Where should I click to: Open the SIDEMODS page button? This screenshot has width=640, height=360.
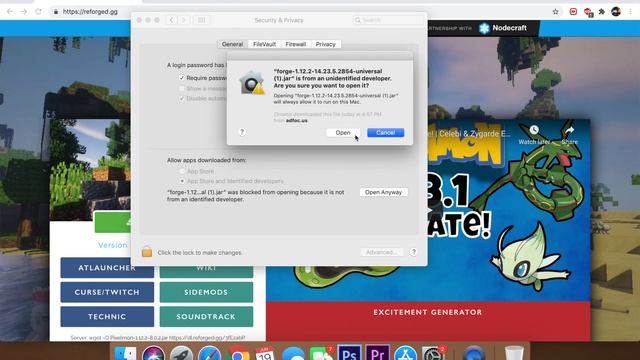(206, 292)
